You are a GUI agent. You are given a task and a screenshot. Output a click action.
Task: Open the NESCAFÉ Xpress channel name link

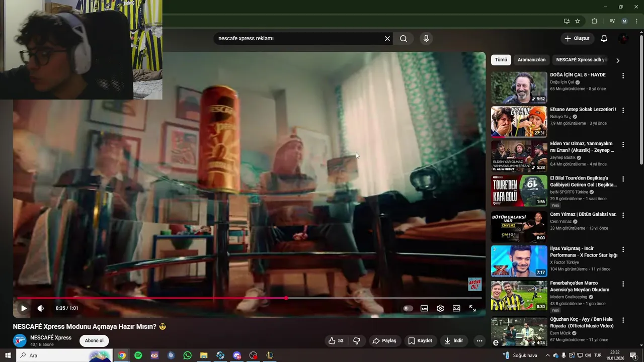pos(51,338)
